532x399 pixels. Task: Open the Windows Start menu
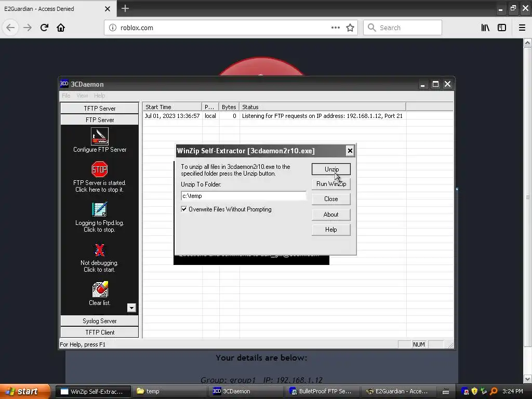[25, 391]
